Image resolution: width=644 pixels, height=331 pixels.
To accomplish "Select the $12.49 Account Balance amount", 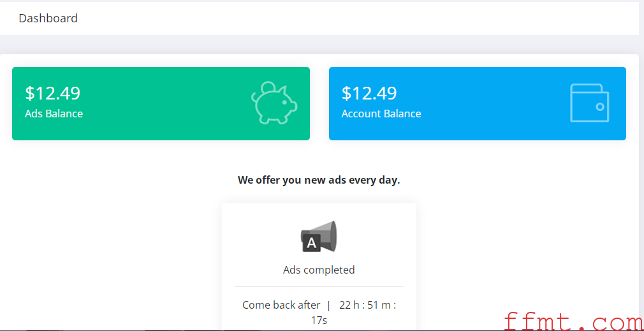I will click(369, 93).
